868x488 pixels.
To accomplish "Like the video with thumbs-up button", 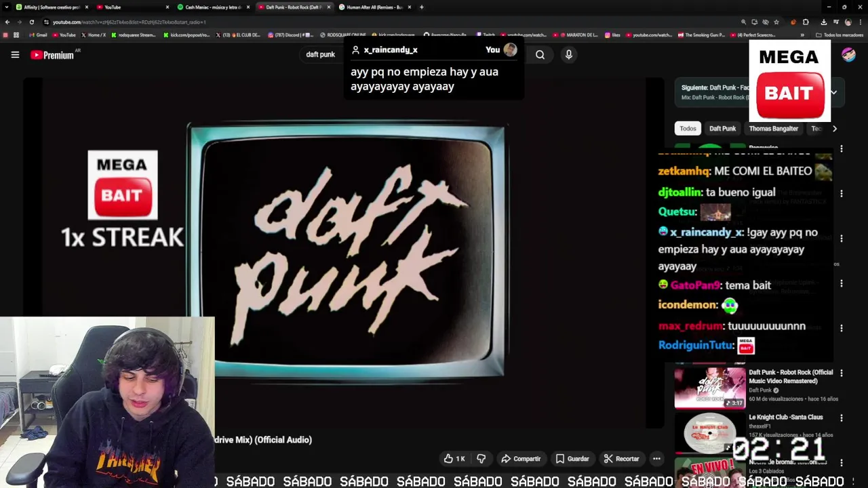I will (x=454, y=459).
